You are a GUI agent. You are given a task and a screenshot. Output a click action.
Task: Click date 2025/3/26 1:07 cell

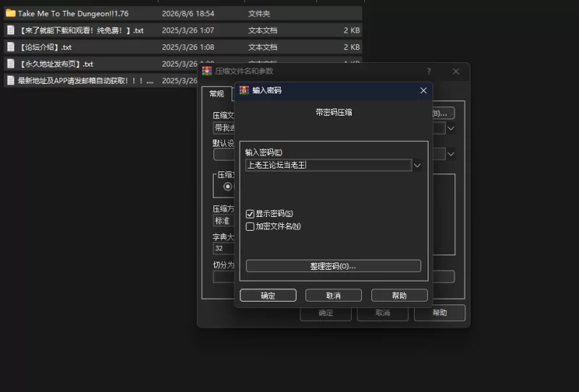pos(188,30)
